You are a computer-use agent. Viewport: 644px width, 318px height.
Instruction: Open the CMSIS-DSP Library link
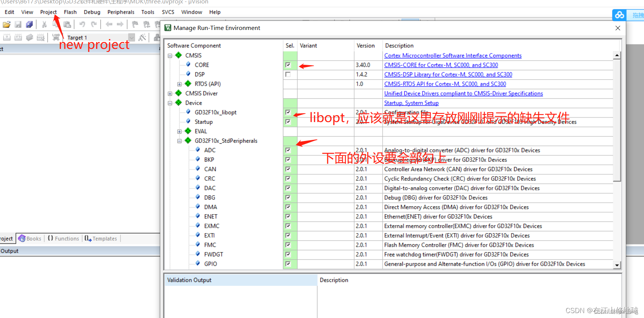[448, 74]
